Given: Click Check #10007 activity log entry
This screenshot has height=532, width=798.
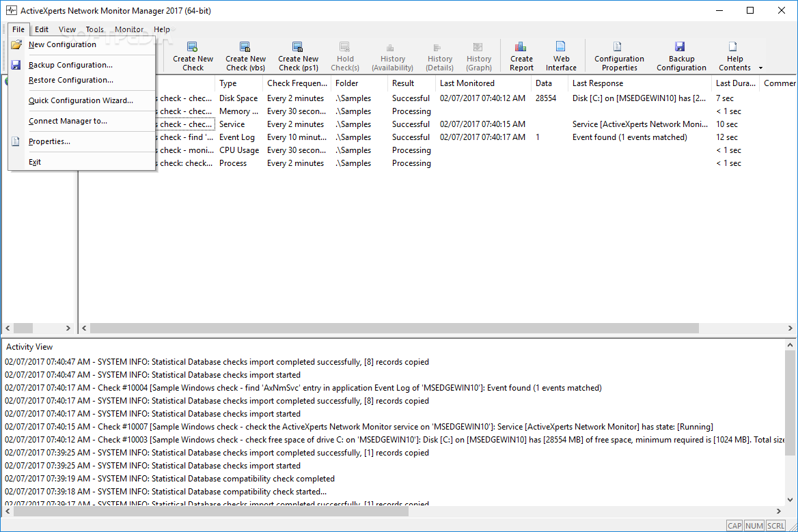Looking at the screenshot, I should (359, 427).
